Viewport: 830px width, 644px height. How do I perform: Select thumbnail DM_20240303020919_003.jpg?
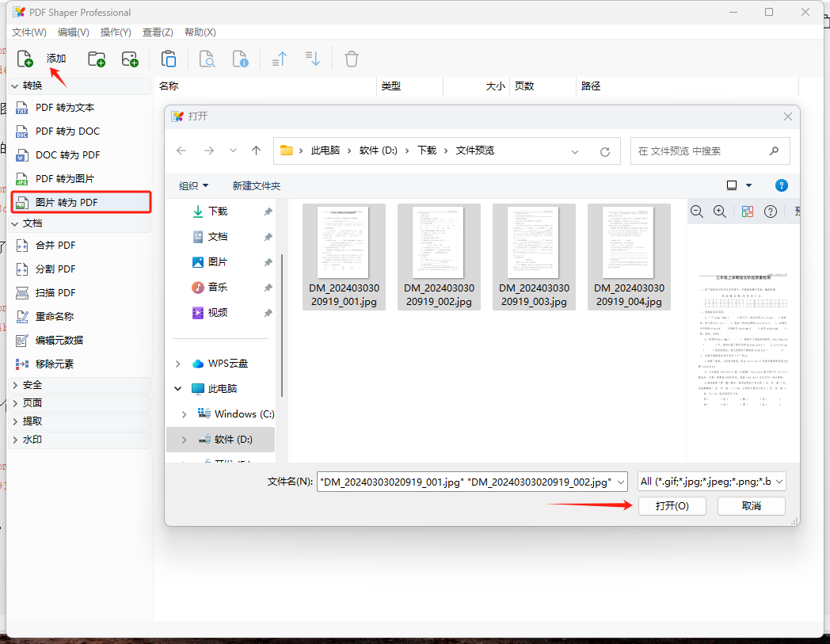click(x=534, y=256)
